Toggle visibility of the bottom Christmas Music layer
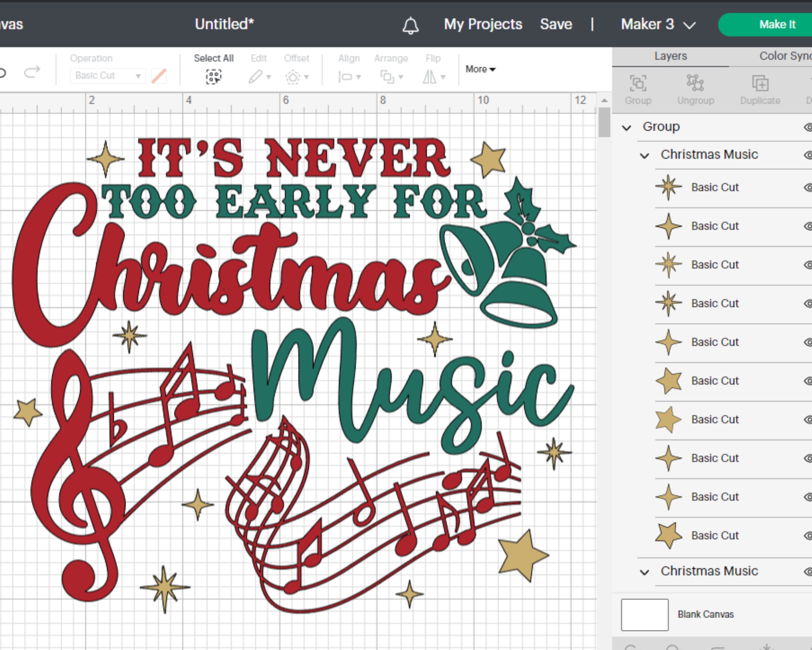The height and width of the screenshot is (650, 812). tap(808, 571)
